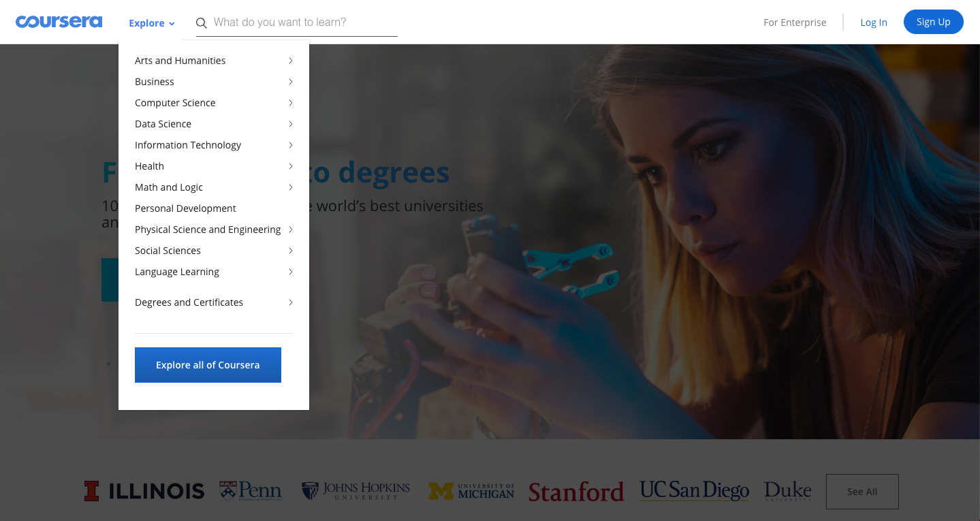Click the Stanford logo
The height and width of the screenshot is (521, 980).
click(576, 492)
